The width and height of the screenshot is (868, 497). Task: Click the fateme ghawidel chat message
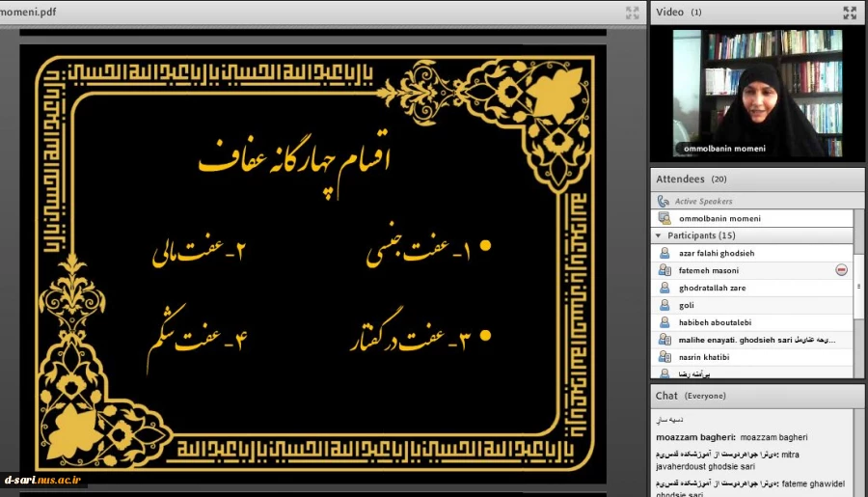(750, 487)
